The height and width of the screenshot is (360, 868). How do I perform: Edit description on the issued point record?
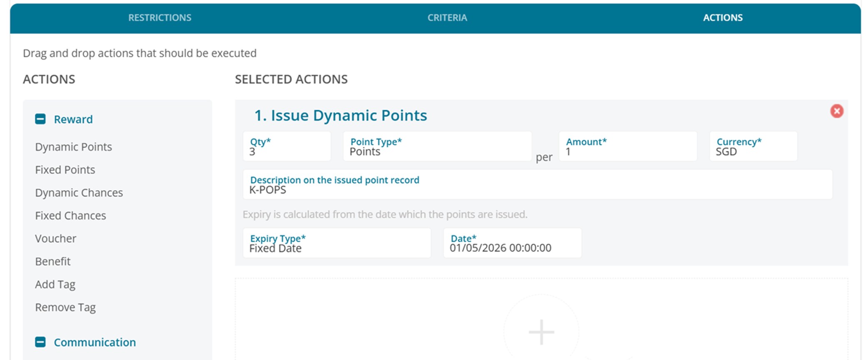[x=537, y=184]
